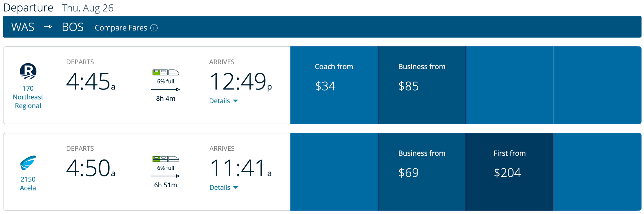Viewport: 644px width, 214px height.
Task: Collapse the Details chevron on train 170
Action: (236, 101)
